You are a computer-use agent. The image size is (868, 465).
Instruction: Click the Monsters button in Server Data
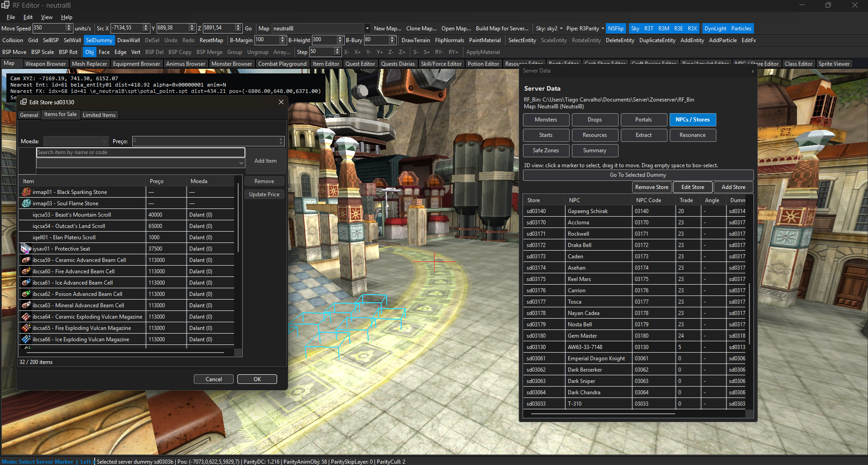click(x=546, y=120)
